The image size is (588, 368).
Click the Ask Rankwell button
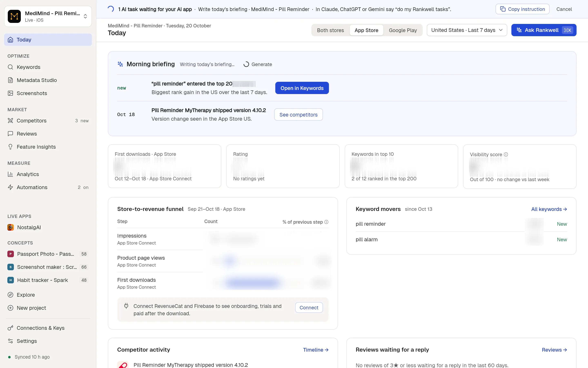pos(544,30)
